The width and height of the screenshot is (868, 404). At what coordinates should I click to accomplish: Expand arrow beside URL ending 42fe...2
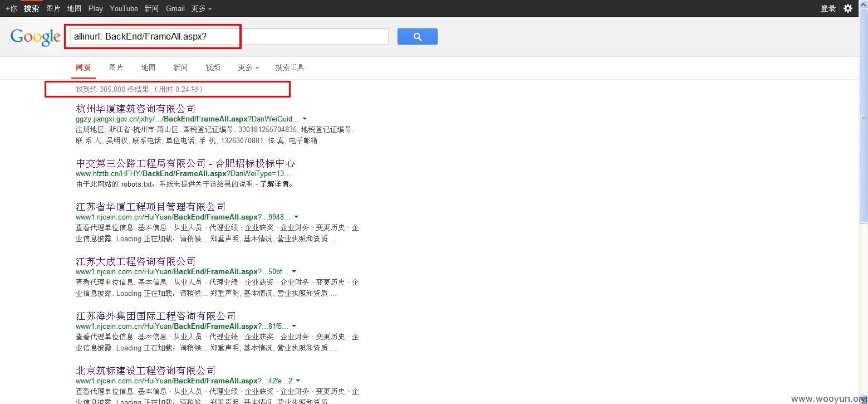(x=298, y=381)
